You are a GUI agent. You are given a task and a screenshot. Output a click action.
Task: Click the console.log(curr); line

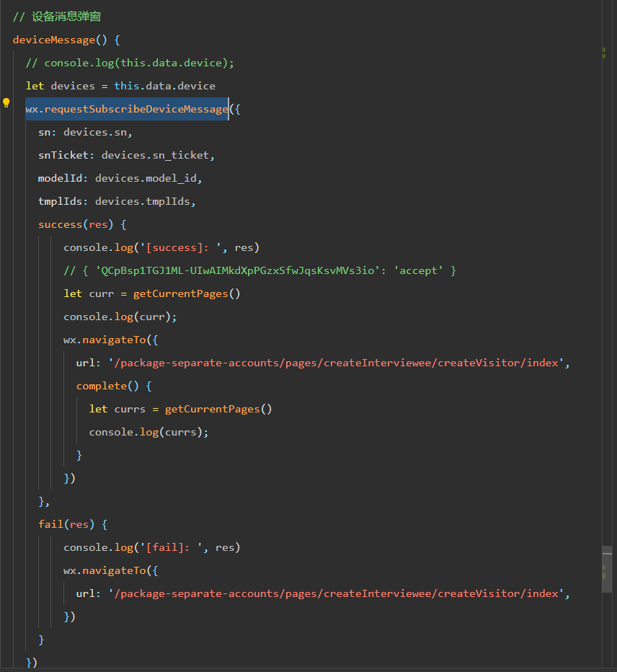tap(120, 317)
